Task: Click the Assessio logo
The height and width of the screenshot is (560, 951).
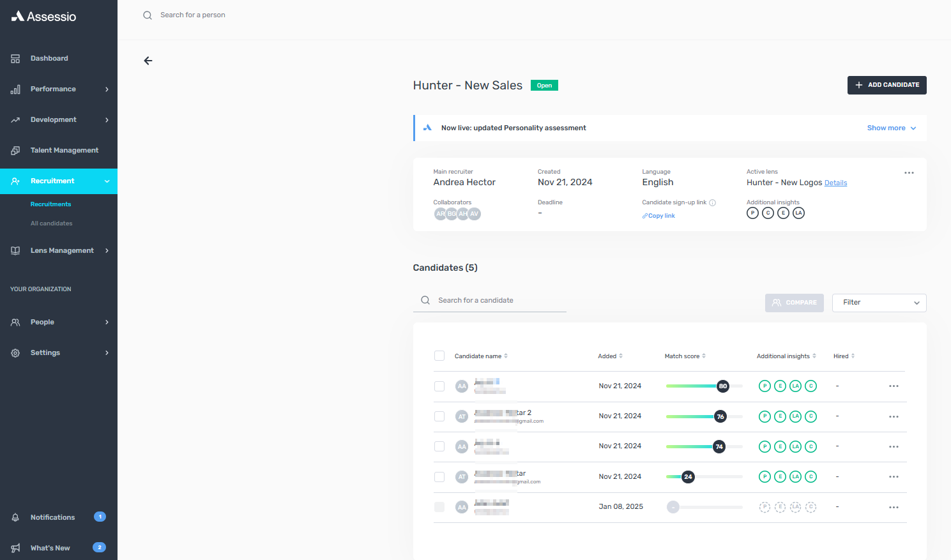Action: tap(43, 17)
